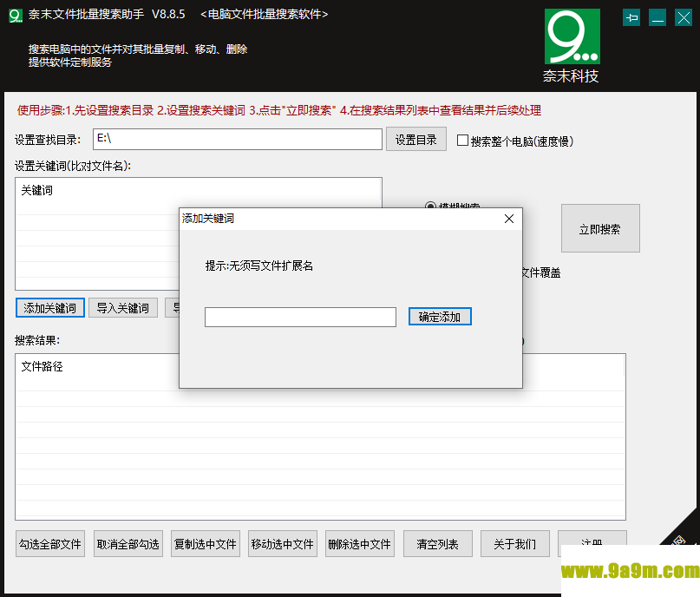Screen dimensions: 700x597
Task: Close the main application window
Action: tap(683, 18)
